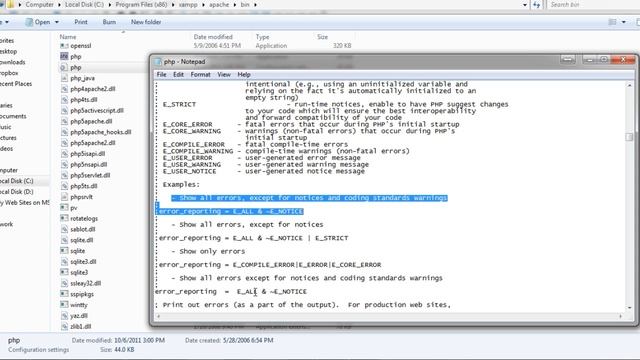
Task: Click Notepad vertical scrollbar thumb
Action: pyautogui.click(x=629, y=137)
